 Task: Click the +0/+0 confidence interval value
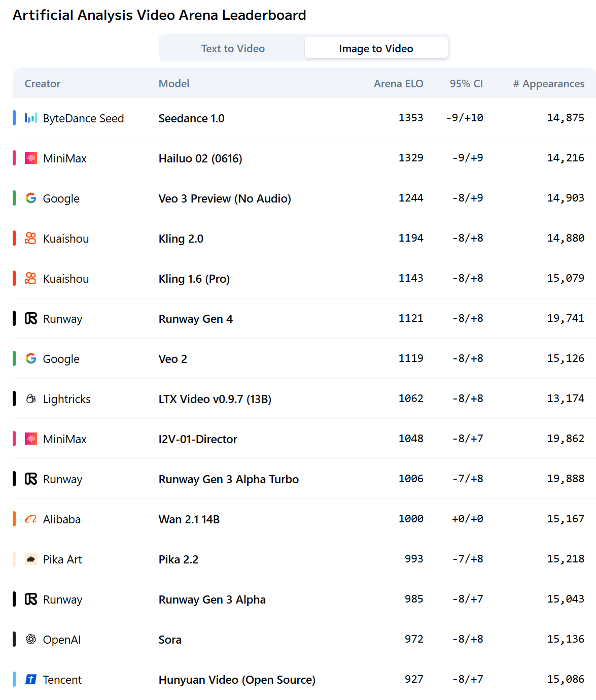[468, 519]
